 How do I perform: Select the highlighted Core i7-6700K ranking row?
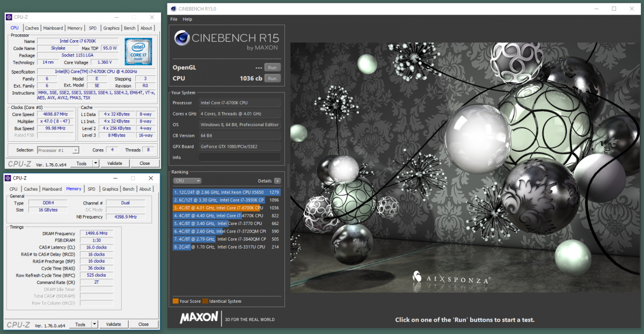pos(226,208)
